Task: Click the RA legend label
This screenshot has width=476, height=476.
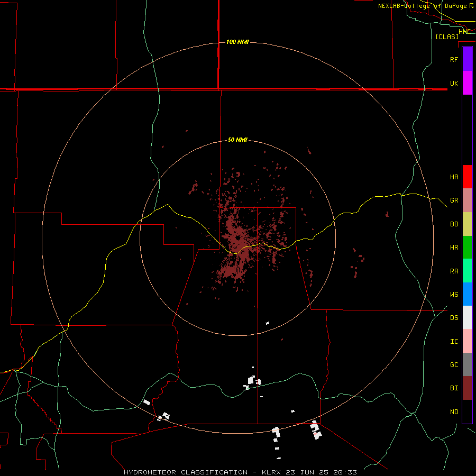Action: pos(454,271)
